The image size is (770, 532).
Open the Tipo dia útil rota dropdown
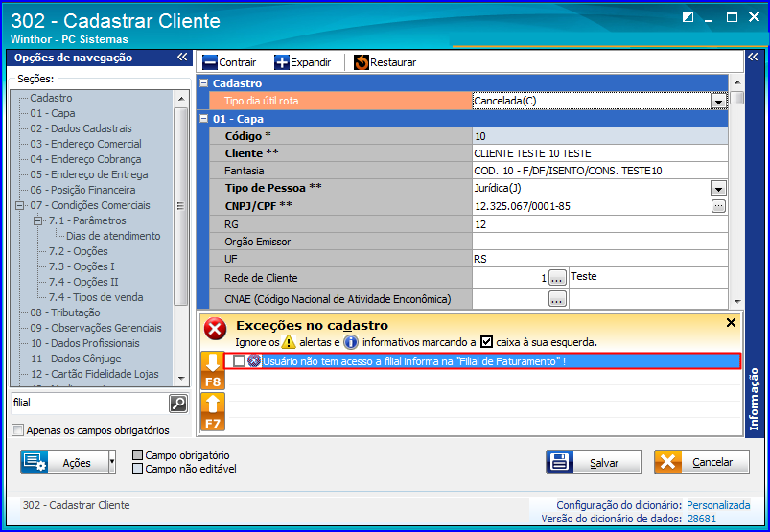718,102
